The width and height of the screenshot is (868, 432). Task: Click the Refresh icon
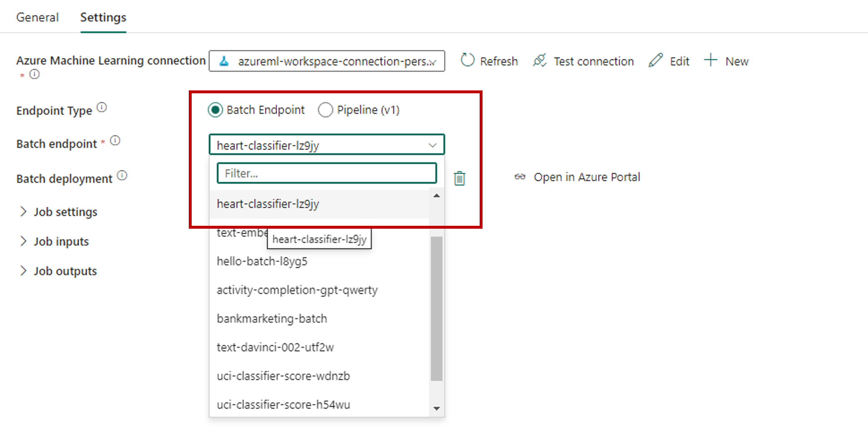coord(467,60)
